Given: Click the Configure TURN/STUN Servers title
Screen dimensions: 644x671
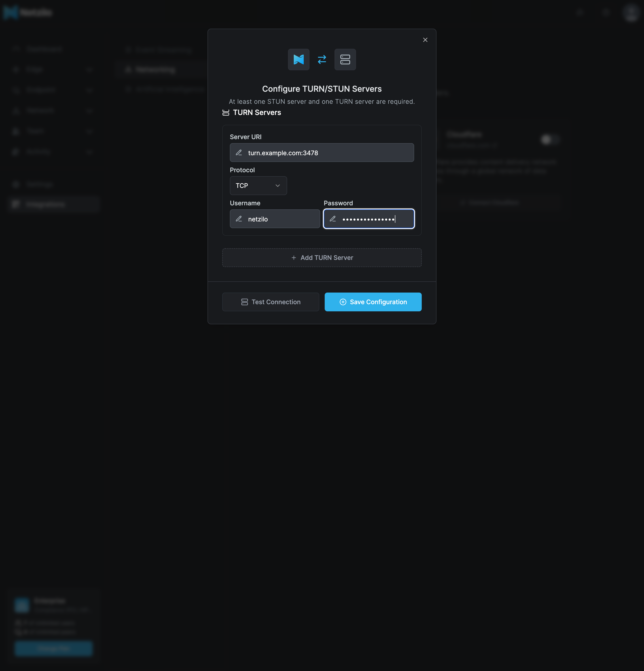Looking at the screenshot, I should coord(322,89).
